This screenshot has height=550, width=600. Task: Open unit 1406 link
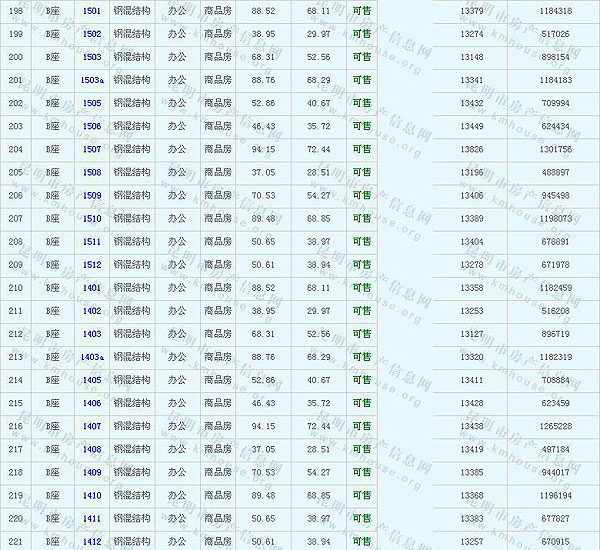[x=92, y=403]
